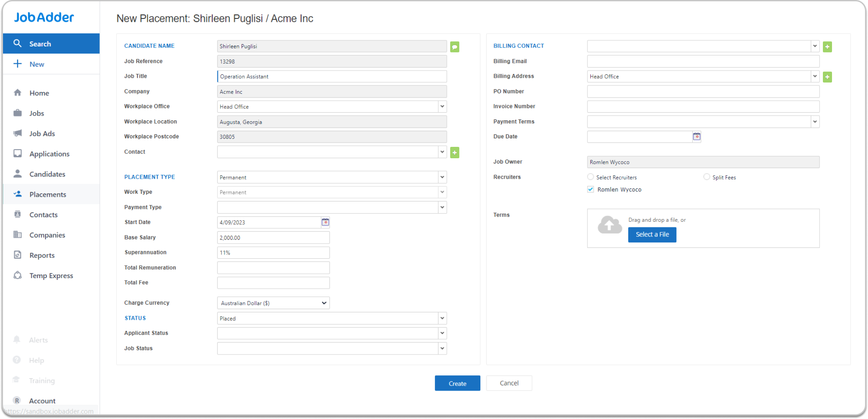Go to Reports in the sidebar
Image resolution: width=868 pixels, height=419 pixels.
(x=42, y=255)
